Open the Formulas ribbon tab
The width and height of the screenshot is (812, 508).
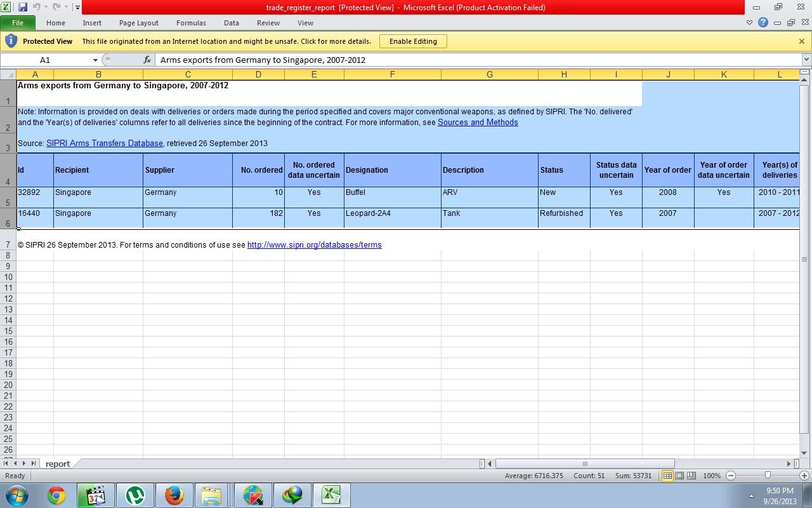tap(191, 23)
